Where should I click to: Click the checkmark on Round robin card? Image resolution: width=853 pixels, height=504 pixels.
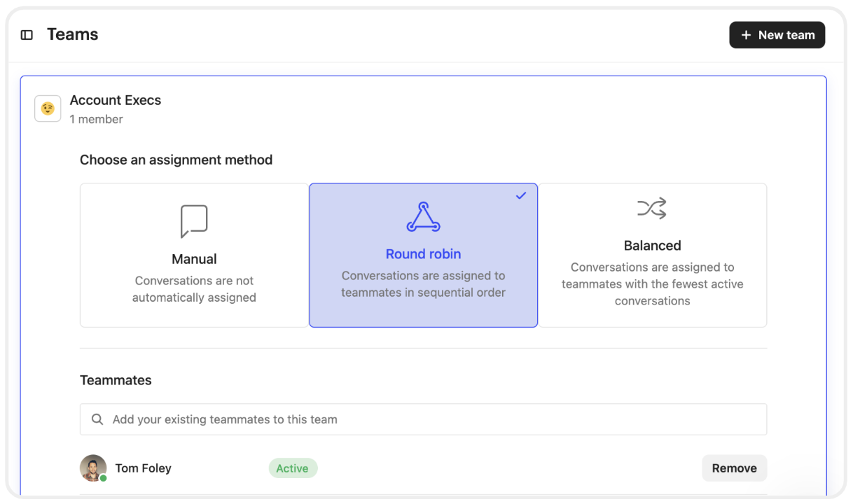[x=520, y=196]
